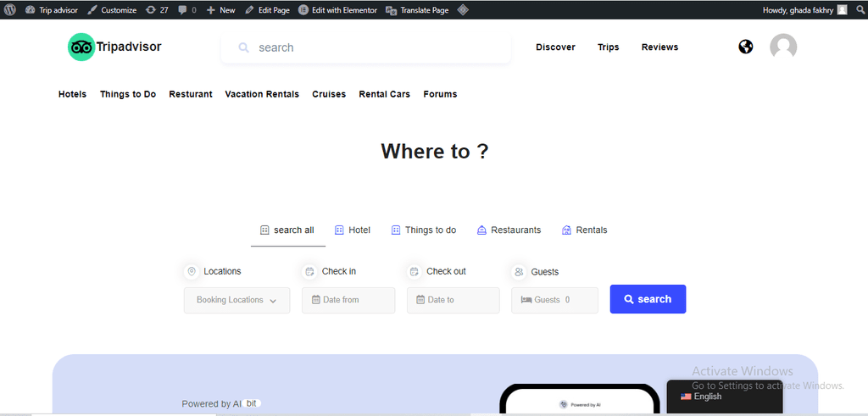Expand the Booking Locations dropdown
868x416 pixels.
click(x=237, y=301)
